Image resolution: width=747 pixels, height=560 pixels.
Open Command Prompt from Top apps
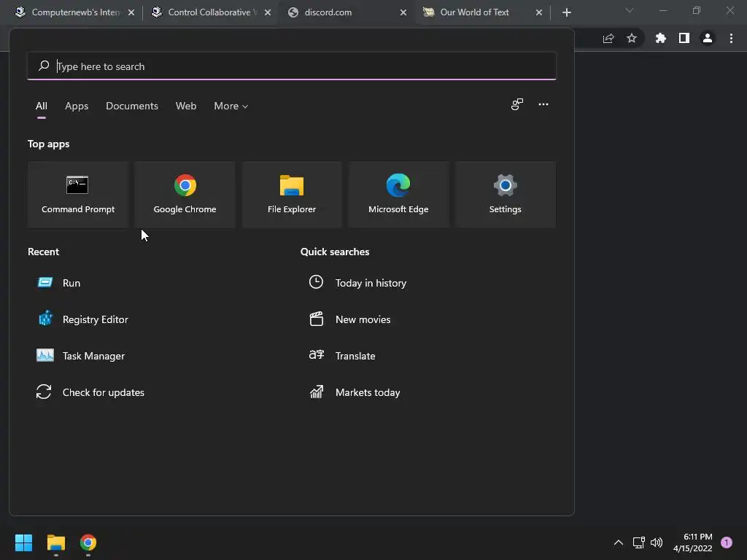[78, 195]
